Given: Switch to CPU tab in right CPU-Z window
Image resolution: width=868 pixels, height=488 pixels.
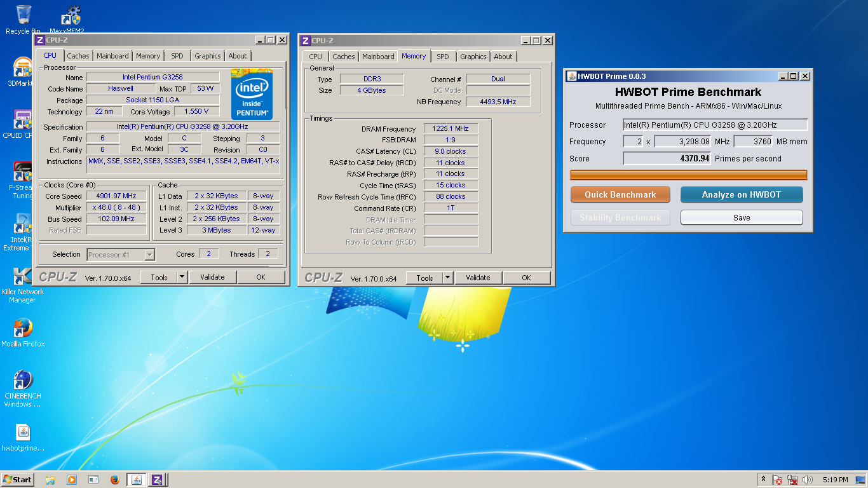Looking at the screenshot, I should [316, 57].
